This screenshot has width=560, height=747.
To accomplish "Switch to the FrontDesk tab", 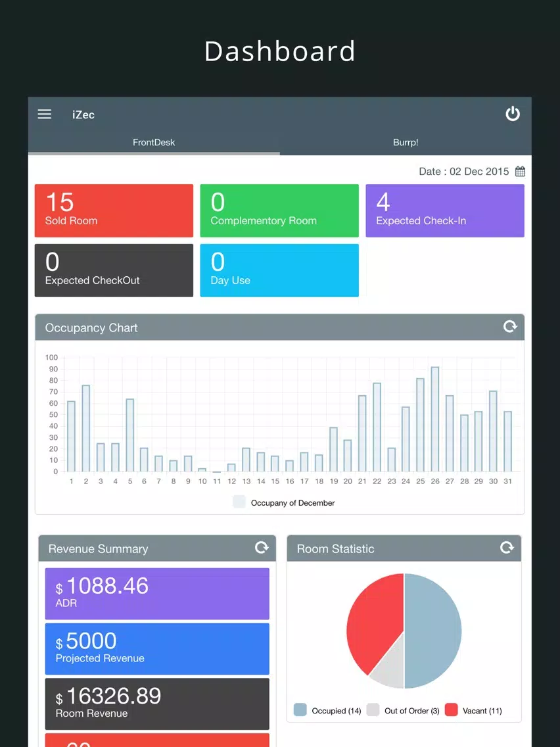I will click(154, 143).
